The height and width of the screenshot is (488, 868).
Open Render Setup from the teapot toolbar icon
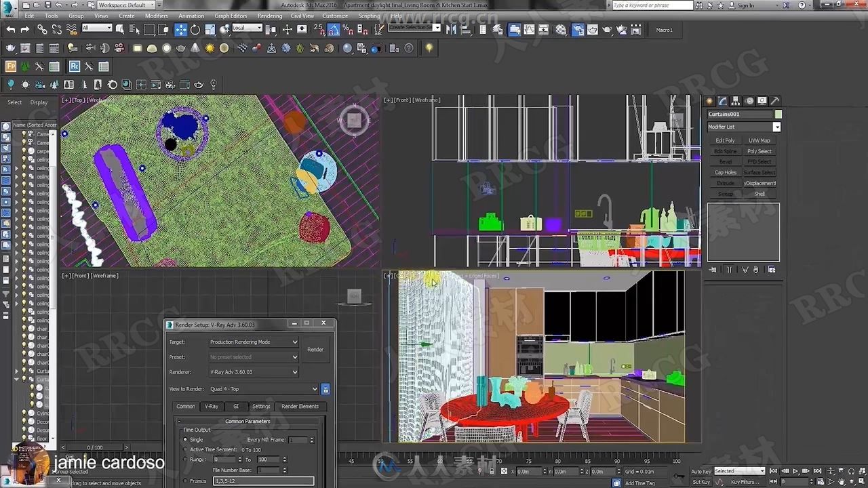578,29
